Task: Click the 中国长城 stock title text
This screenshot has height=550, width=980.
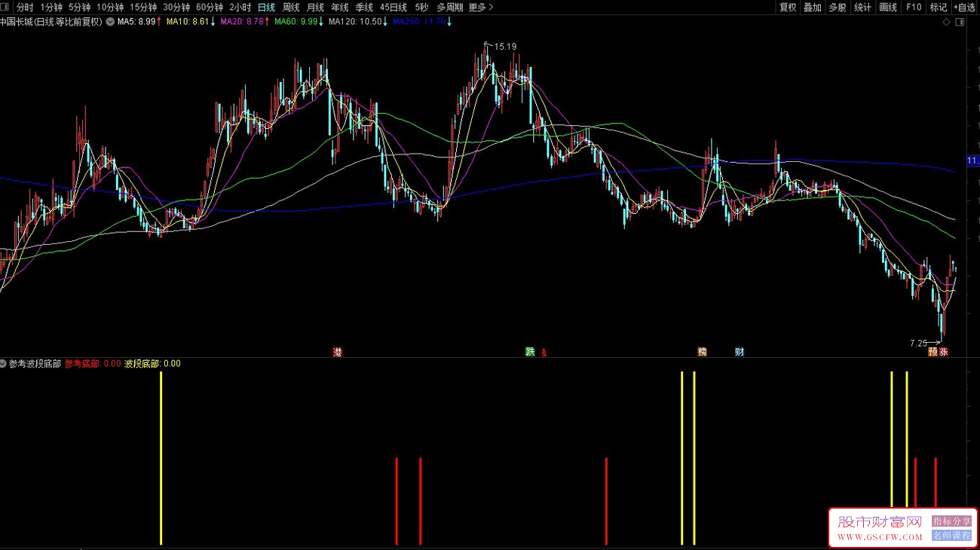Action: (x=51, y=22)
